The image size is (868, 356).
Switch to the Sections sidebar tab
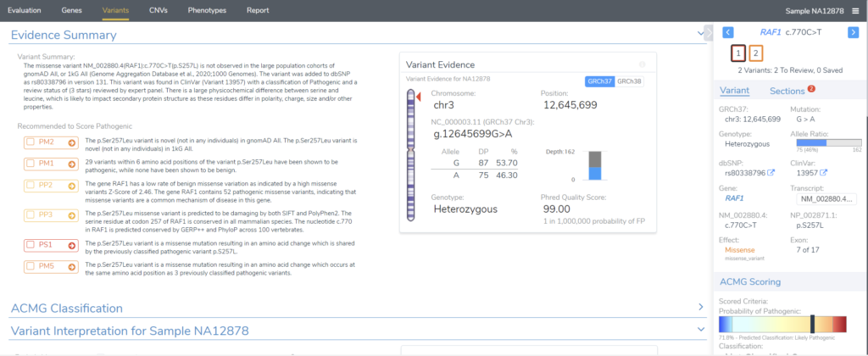click(787, 92)
